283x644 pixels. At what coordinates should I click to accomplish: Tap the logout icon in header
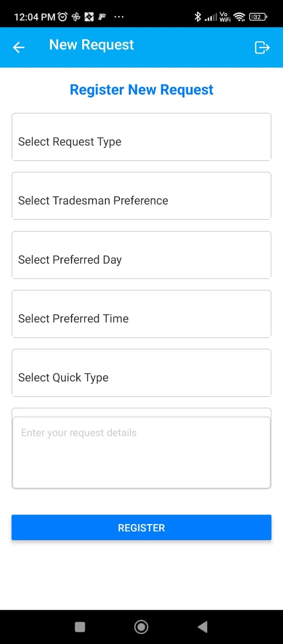[x=262, y=47]
